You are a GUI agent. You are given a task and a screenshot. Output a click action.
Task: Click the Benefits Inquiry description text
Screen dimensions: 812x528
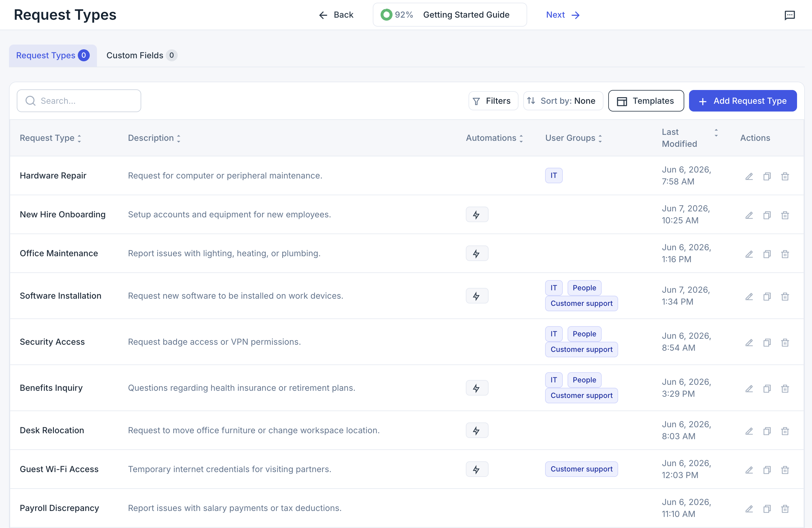point(241,388)
